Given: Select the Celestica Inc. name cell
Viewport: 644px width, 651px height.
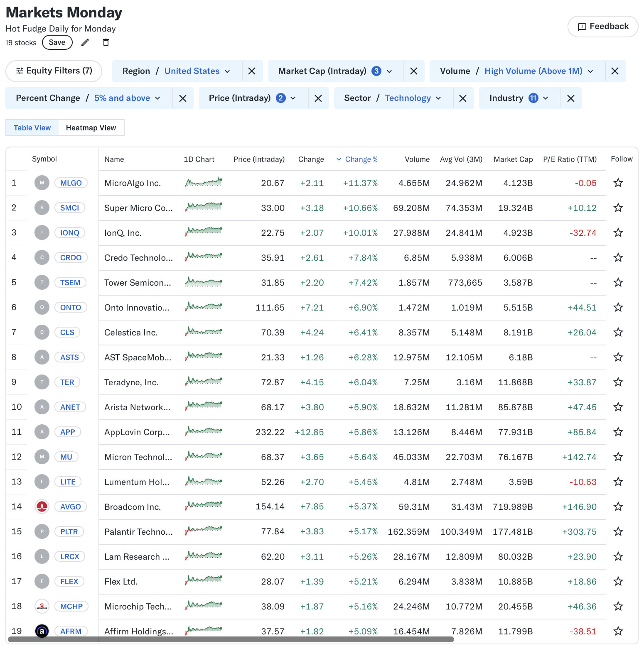Looking at the screenshot, I should point(131,333).
